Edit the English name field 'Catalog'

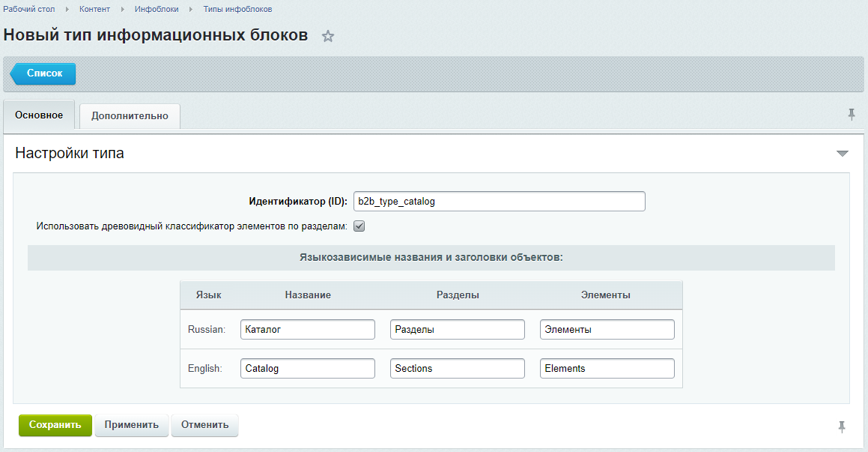pos(308,368)
